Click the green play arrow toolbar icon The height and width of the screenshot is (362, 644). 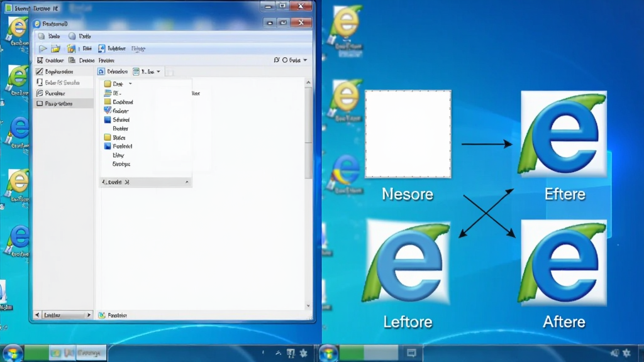pyautogui.click(x=42, y=48)
